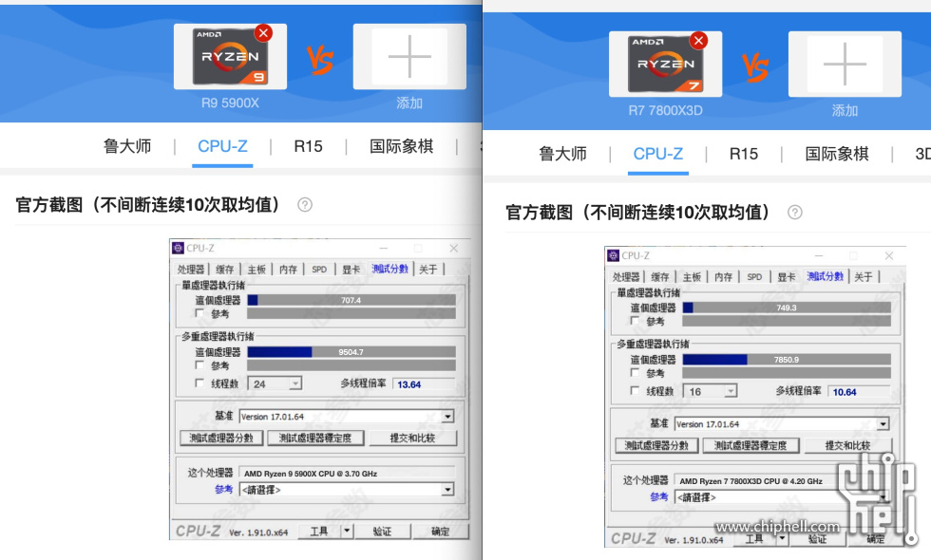Open 主板 tab in left CPU-Z window
Viewport: 931px width, 560px height.
256,270
